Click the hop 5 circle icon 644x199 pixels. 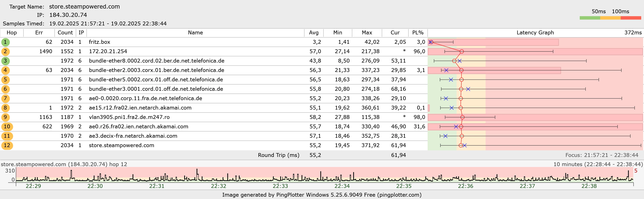click(5, 79)
